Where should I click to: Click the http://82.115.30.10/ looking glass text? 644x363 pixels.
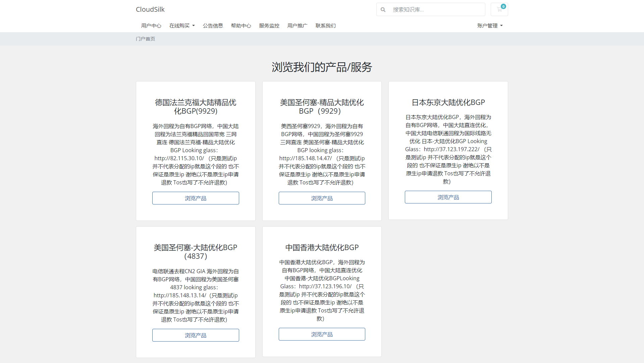(x=179, y=158)
